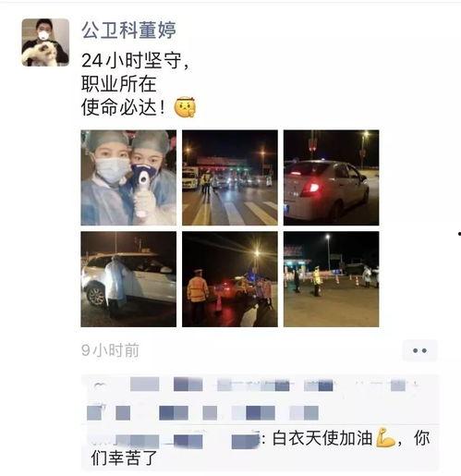Screen dimensions: 461x476
Task: View photo of officer in orange vest
Action: [230, 279]
